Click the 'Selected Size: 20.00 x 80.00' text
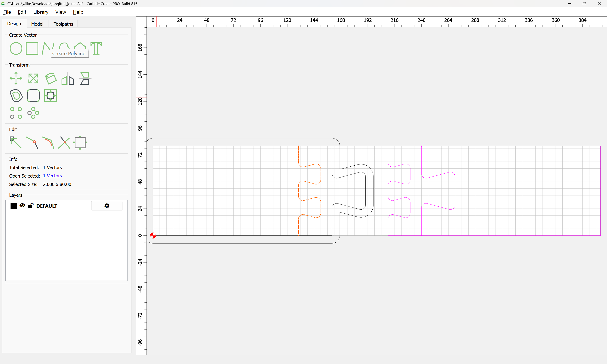Image resolution: width=607 pixels, height=364 pixels. point(40,185)
